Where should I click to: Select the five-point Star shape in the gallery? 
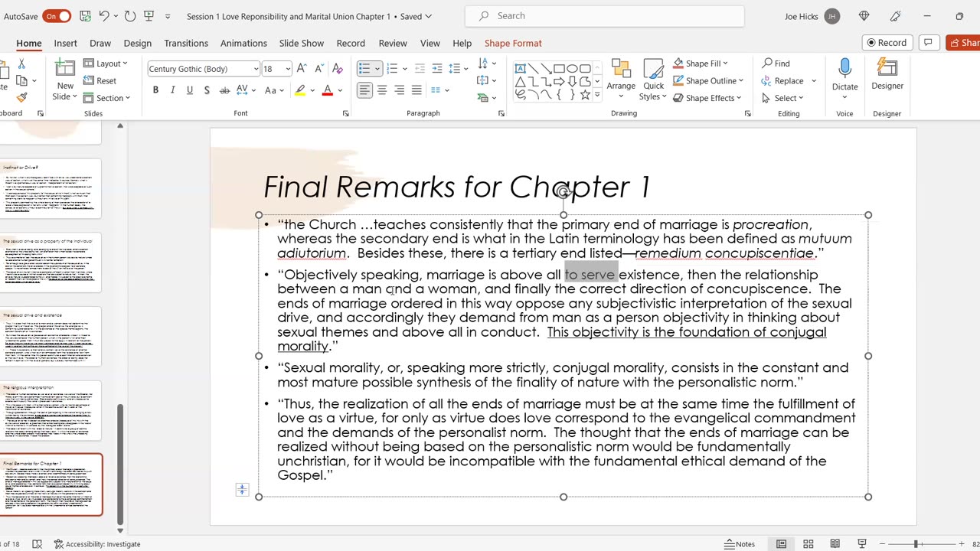click(x=586, y=95)
